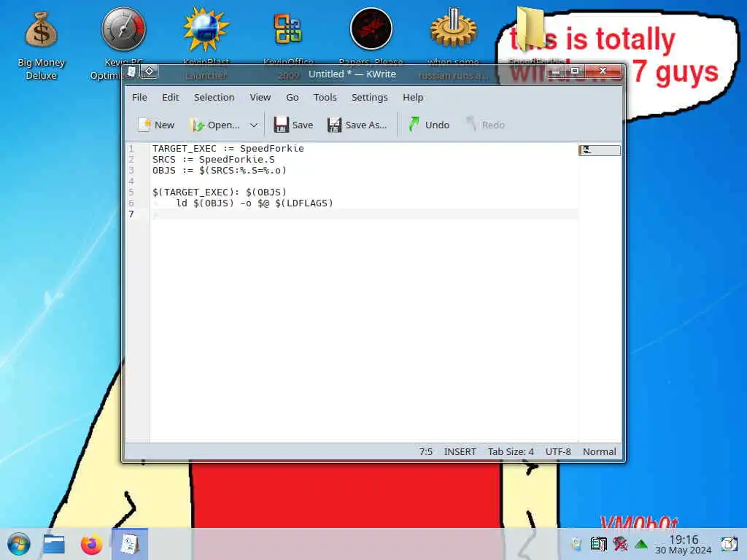This screenshot has height=560, width=747.
Task: Save the document with the Save button
Action: 293,125
